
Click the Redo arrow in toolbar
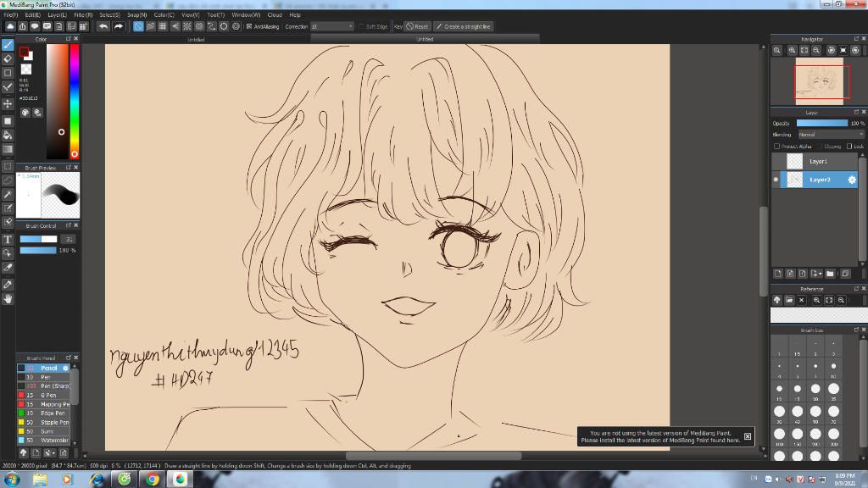[x=119, y=26]
